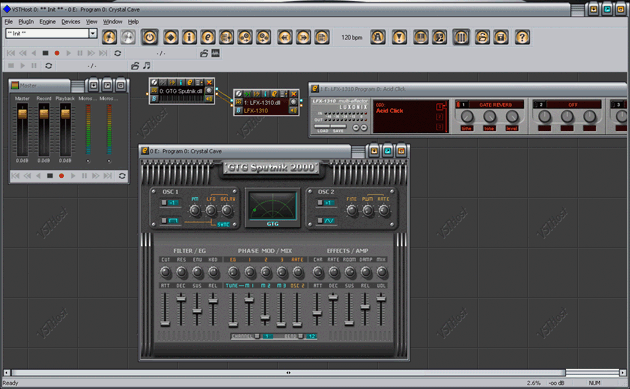Click the keyboard bars toolbar icon
This screenshot has height=389, width=630.
pyautogui.click(x=461, y=37)
